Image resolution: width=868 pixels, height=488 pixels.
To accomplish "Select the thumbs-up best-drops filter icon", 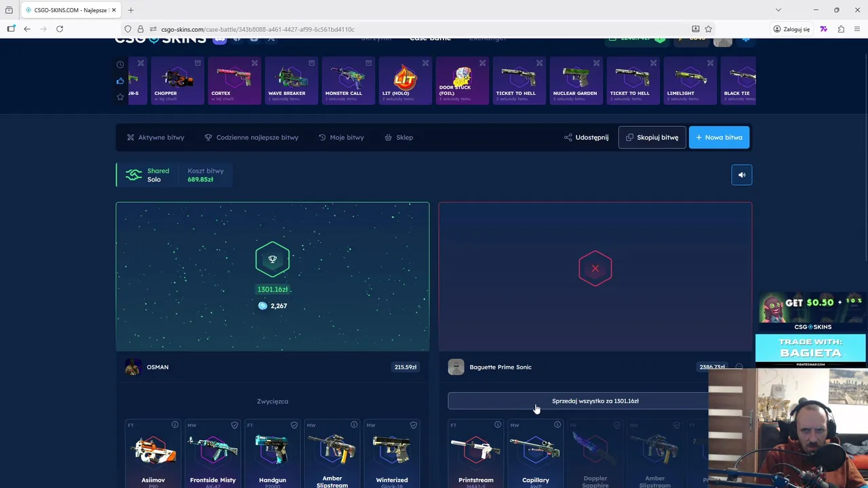I will click(120, 81).
